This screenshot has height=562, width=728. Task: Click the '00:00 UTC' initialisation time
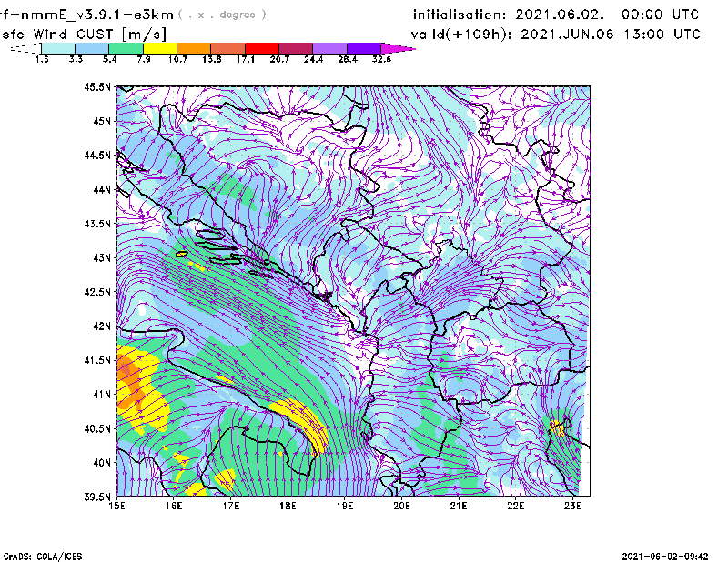[x=661, y=15]
